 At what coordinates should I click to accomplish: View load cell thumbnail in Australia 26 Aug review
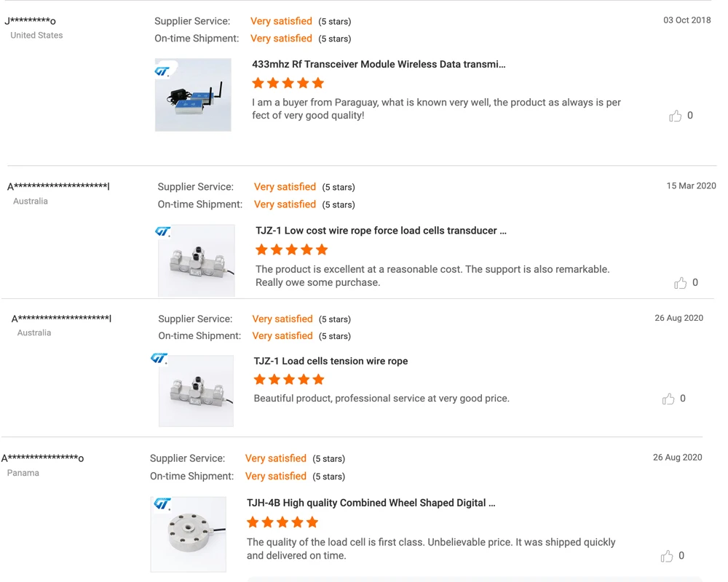(196, 391)
